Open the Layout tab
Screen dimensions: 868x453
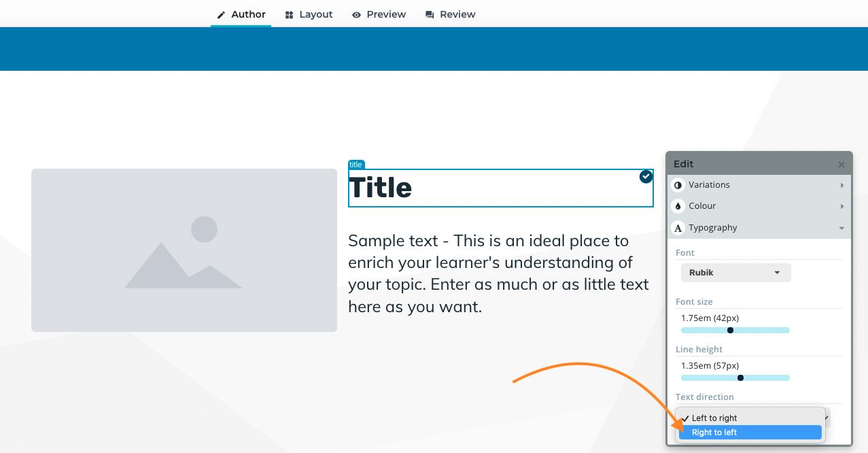click(x=309, y=14)
